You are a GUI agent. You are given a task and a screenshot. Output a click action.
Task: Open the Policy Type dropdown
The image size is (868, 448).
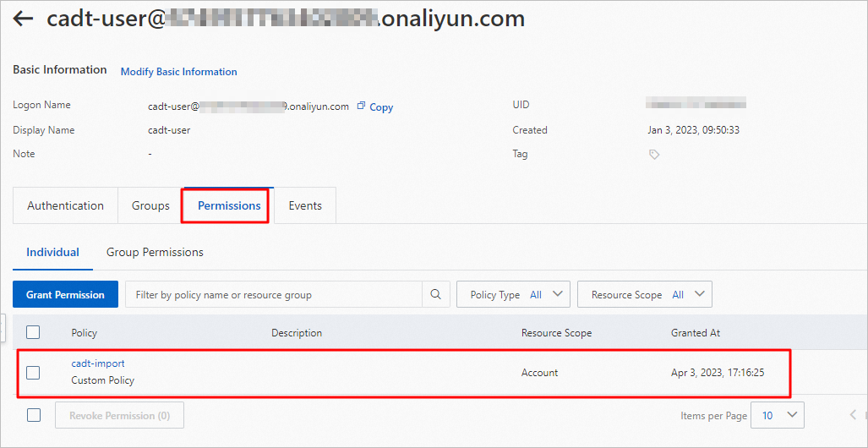[x=513, y=294]
